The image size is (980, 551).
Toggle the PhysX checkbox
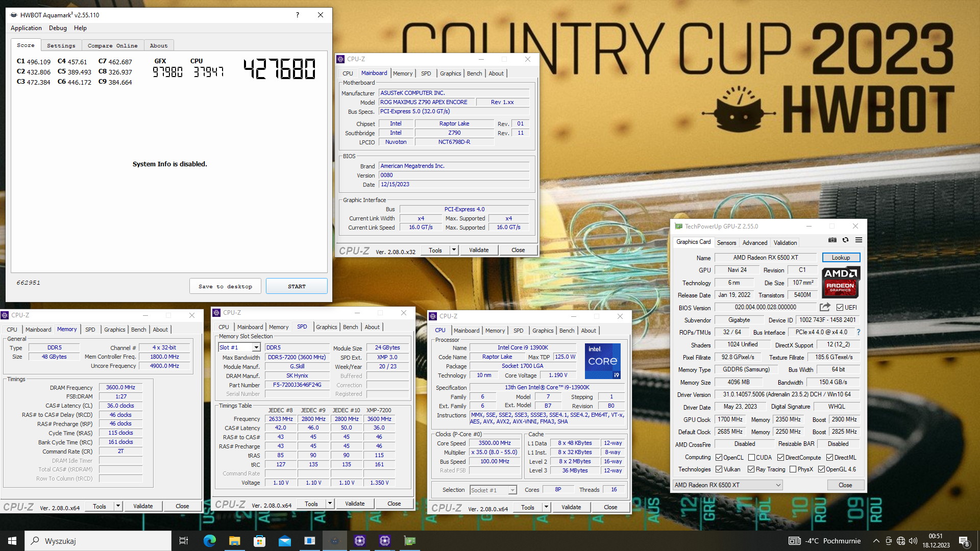[793, 469]
